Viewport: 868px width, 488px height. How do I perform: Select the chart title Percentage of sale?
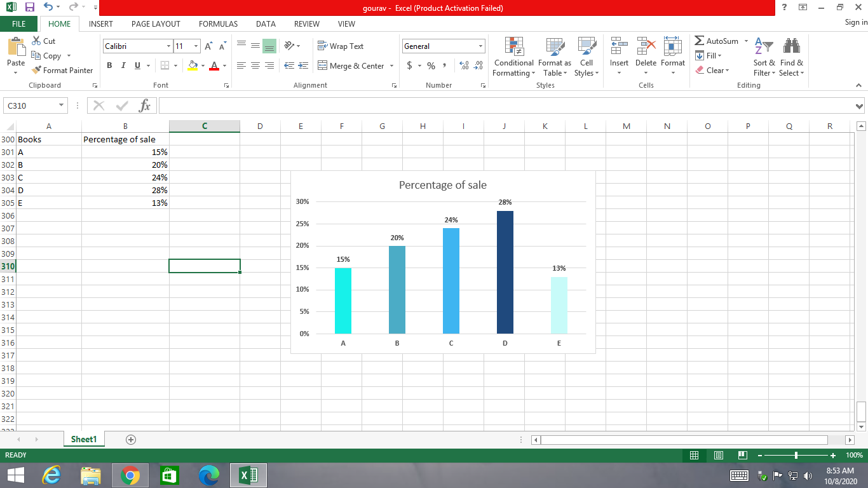pos(443,185)
